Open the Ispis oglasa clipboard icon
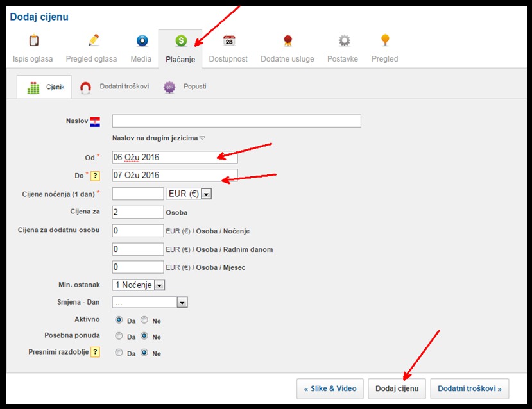532x409 pixels. (33, 41)
